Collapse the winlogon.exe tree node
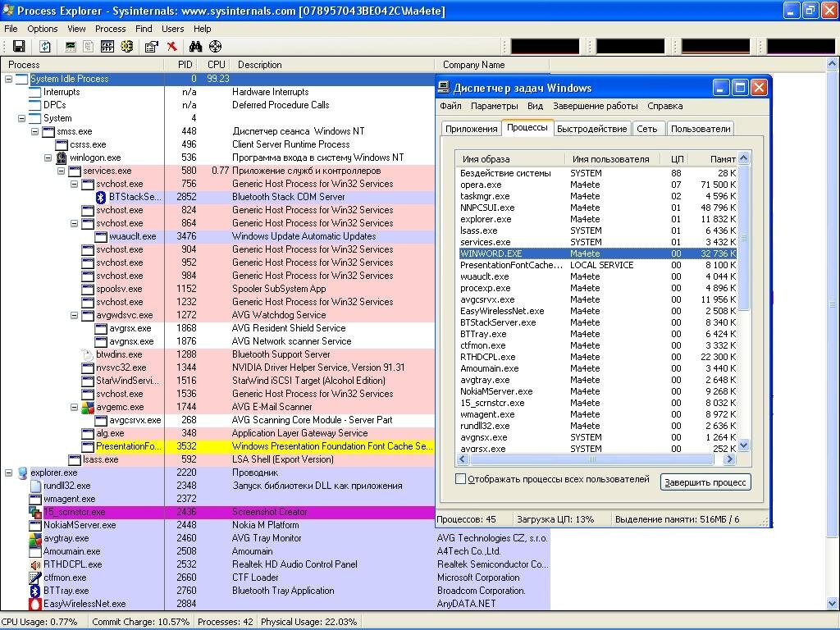The width and height of the screenshot is (840, 630). tap(48, 158)
